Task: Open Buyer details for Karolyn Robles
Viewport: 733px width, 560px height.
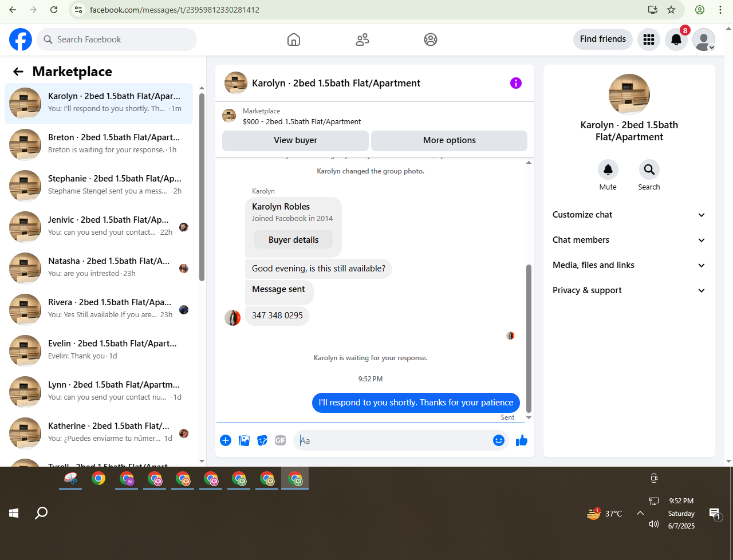Action: 293,240
